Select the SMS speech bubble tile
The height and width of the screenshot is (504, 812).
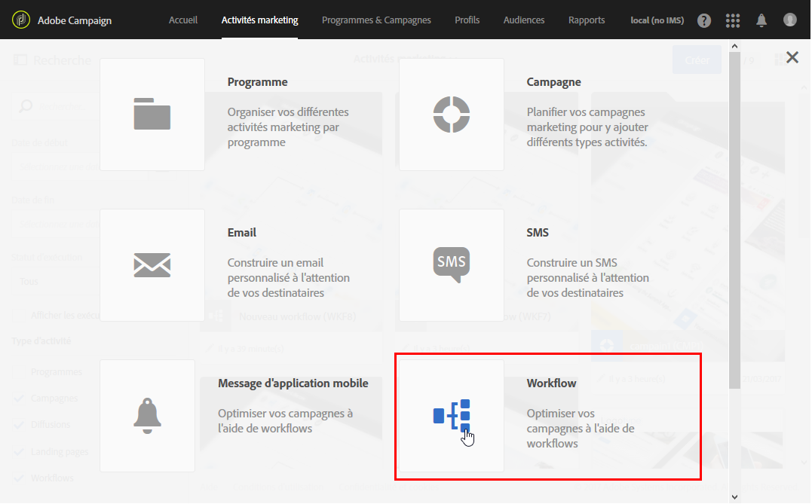click(x=451, y=265)
